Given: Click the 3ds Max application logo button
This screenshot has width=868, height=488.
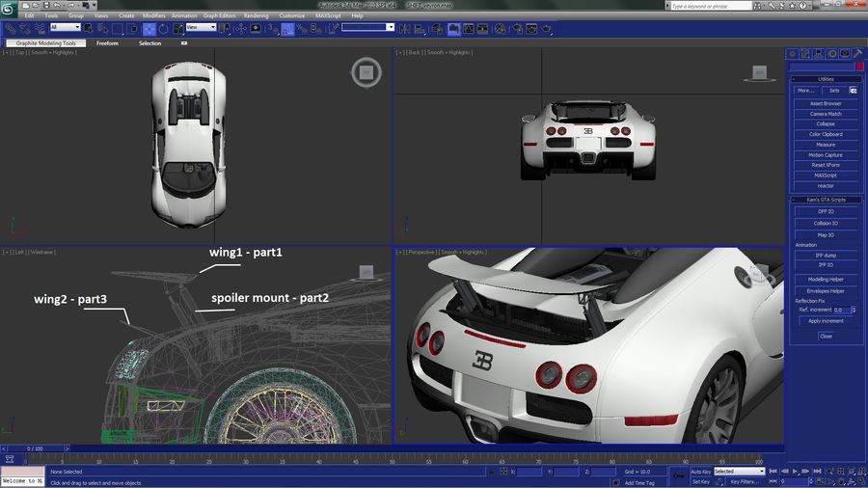Looking at the screenshot, I should [8, 9].
